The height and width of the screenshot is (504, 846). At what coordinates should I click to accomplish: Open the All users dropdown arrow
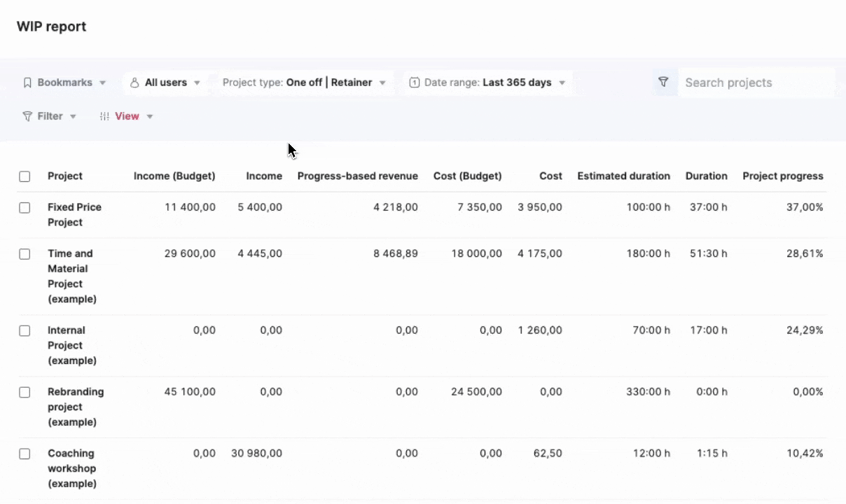tap(197, 83)
